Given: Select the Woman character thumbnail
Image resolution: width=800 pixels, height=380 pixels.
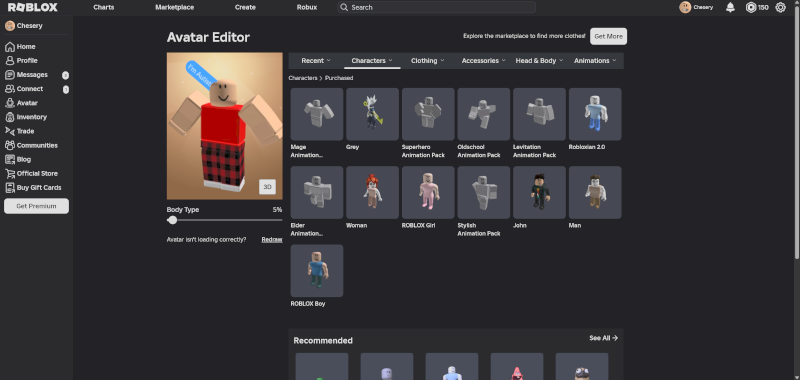Looking at the screenshot, I should 372,192.
